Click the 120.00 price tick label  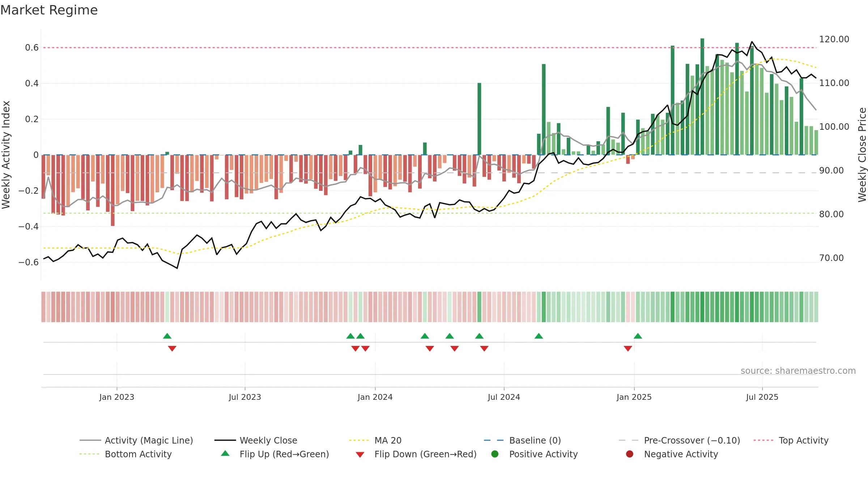[834, 39]
